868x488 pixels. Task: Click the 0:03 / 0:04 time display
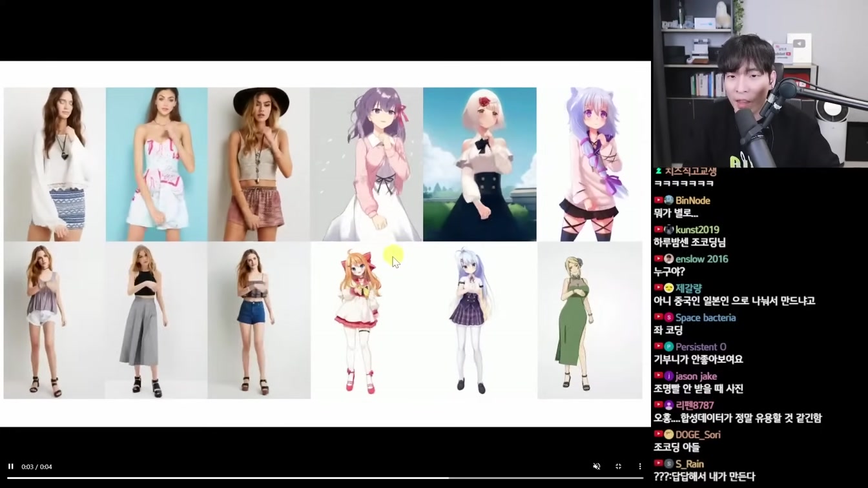(x=37, y=467)
